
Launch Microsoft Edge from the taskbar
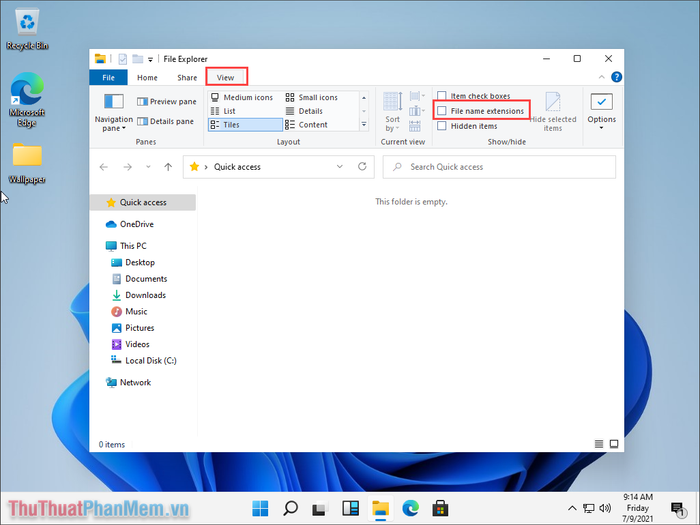click(x=410, y=507)
